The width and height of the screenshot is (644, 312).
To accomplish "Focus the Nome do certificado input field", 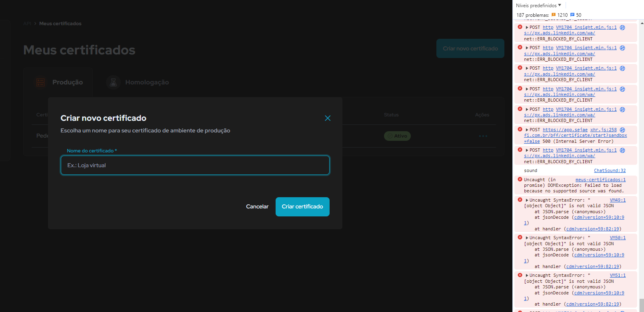I will tap(195, 165).
